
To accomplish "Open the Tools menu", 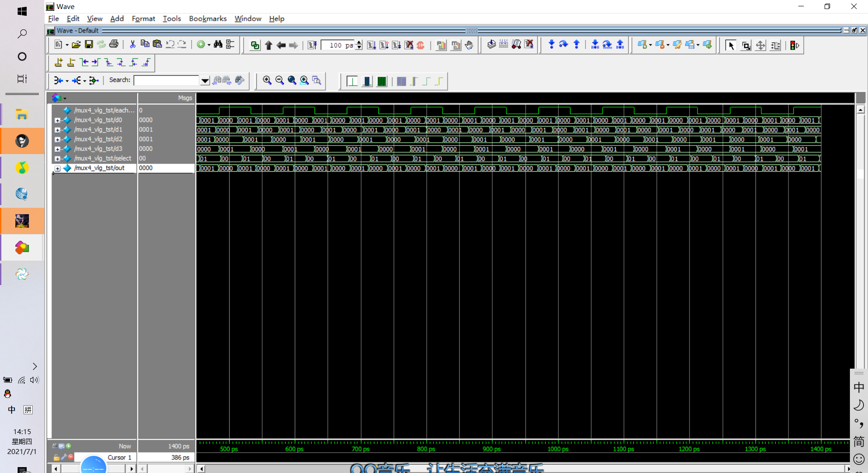I will pos(172,19).
